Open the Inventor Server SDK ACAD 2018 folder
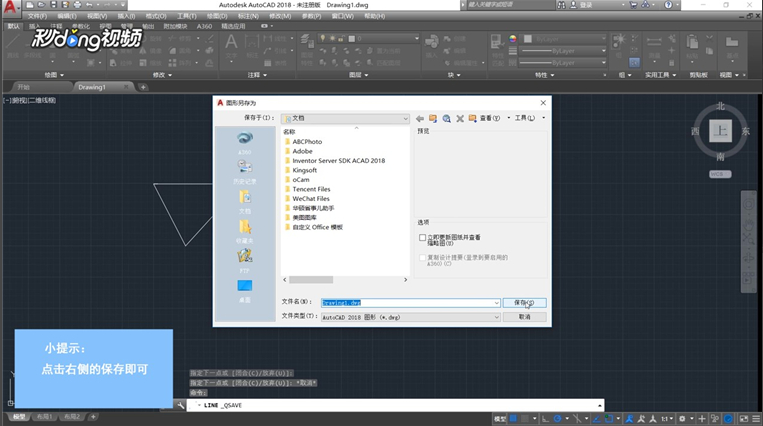Screen dimensions: 763x426 338,161
